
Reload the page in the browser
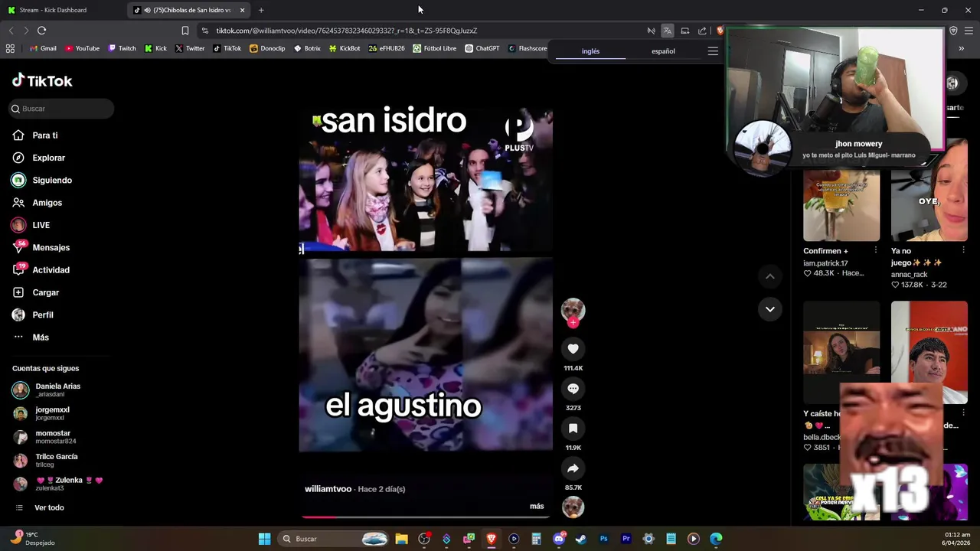tap(41, 31)
